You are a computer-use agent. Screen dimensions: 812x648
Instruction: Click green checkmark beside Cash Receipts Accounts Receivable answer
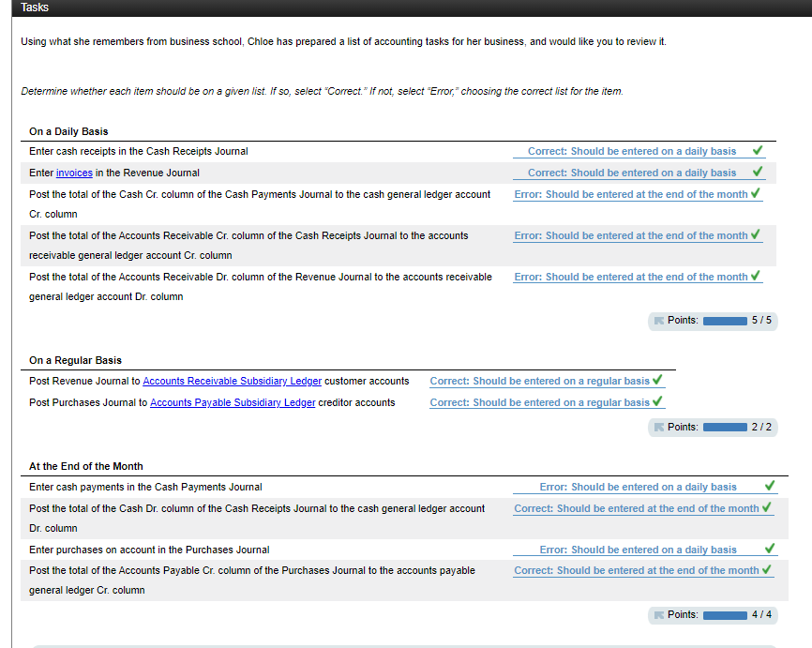coord(756,234)
